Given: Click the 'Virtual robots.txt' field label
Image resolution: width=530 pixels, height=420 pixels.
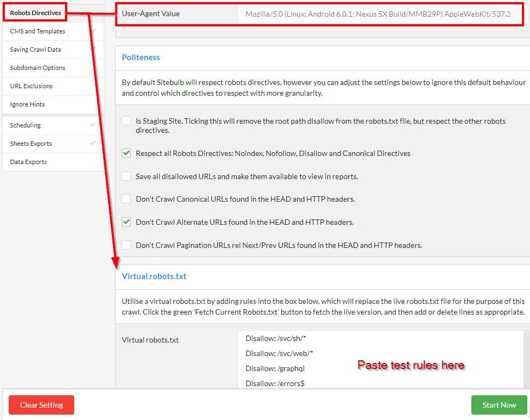Looking at the screenshot, I should (x=150, y=340).
